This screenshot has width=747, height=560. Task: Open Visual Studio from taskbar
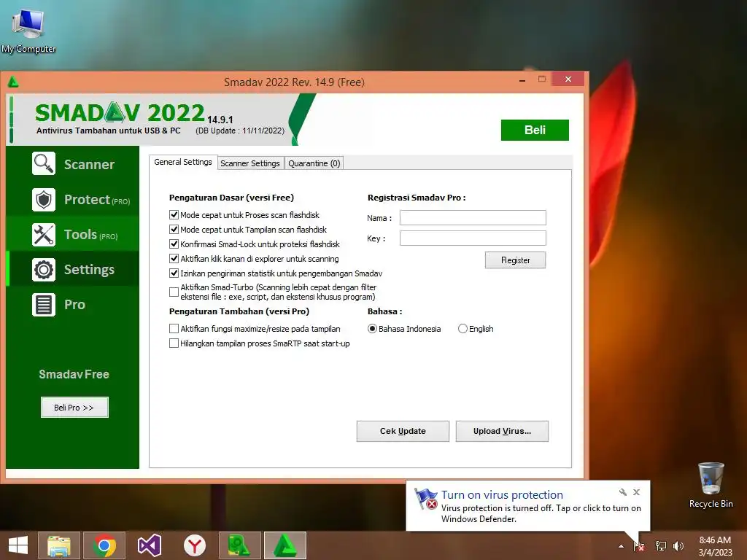149,545
